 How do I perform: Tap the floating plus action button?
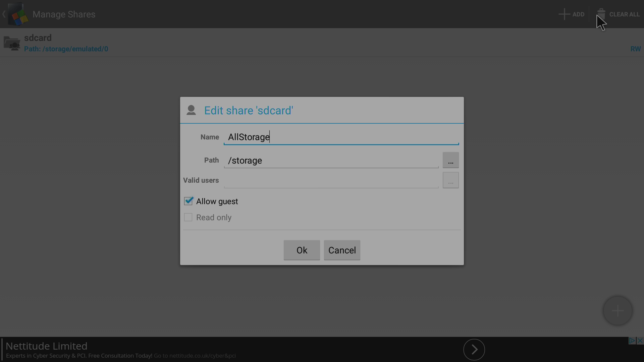(618, 311)
